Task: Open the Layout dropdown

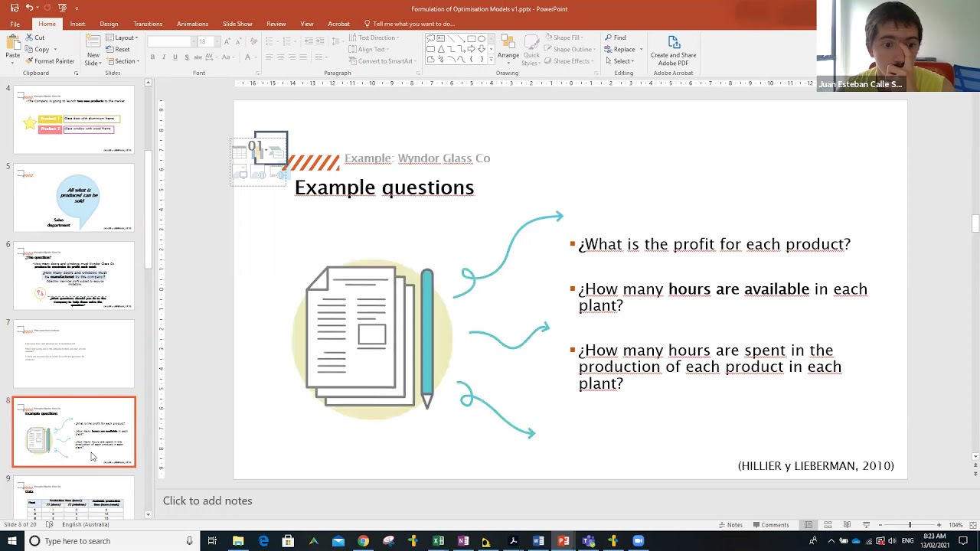Action: pyautogui.click(x=122, y=37)
